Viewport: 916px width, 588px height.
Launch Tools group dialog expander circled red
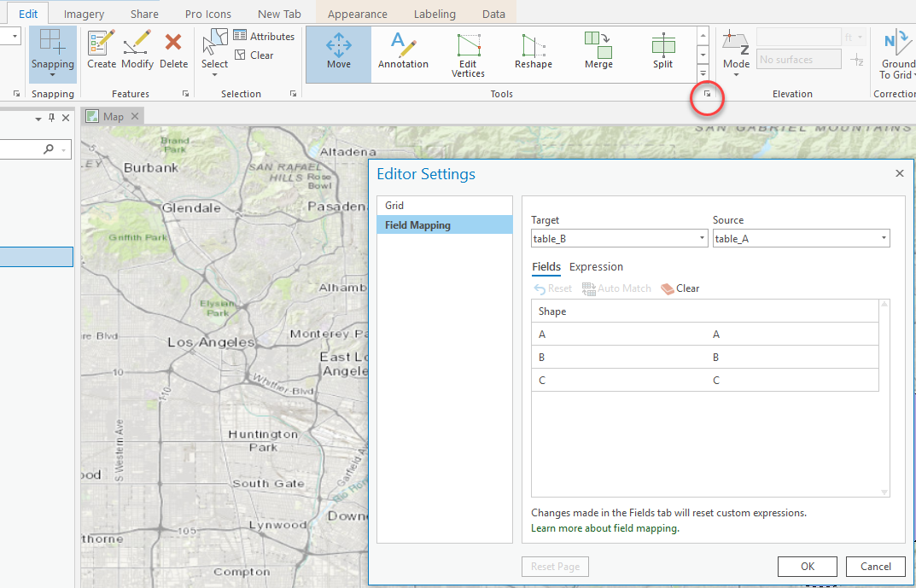(x=707, y=95)
